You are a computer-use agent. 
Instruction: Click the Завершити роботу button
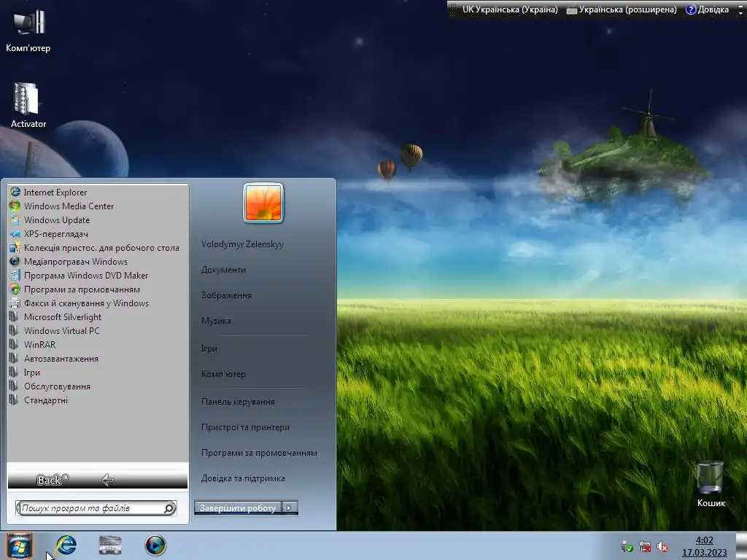point(238,508)
